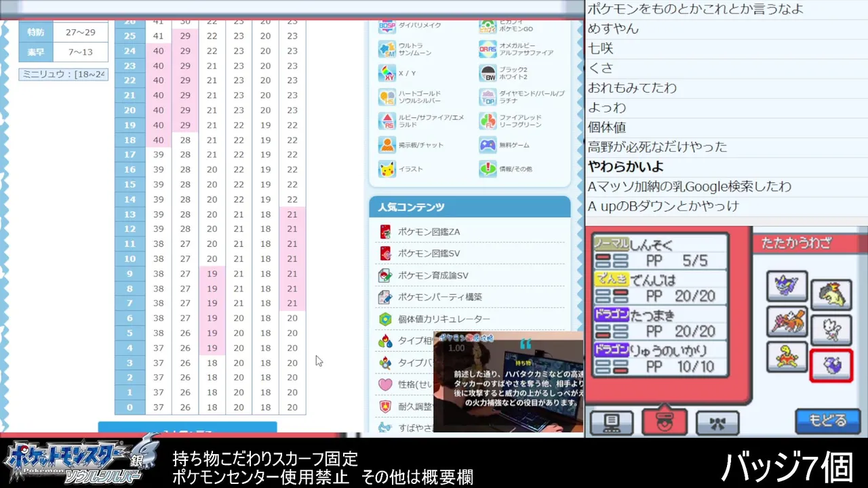Select the move たつまき

[x=659, y=323]
